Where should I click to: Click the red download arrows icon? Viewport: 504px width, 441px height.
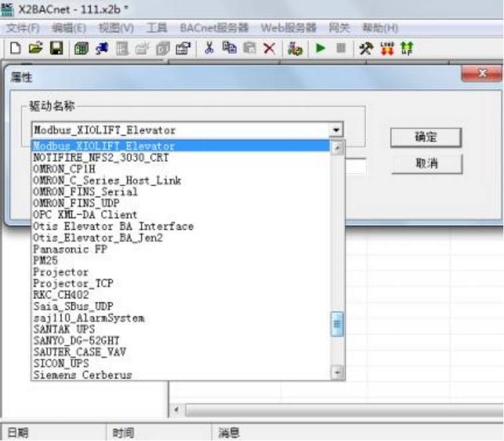[x=387, y=49]
